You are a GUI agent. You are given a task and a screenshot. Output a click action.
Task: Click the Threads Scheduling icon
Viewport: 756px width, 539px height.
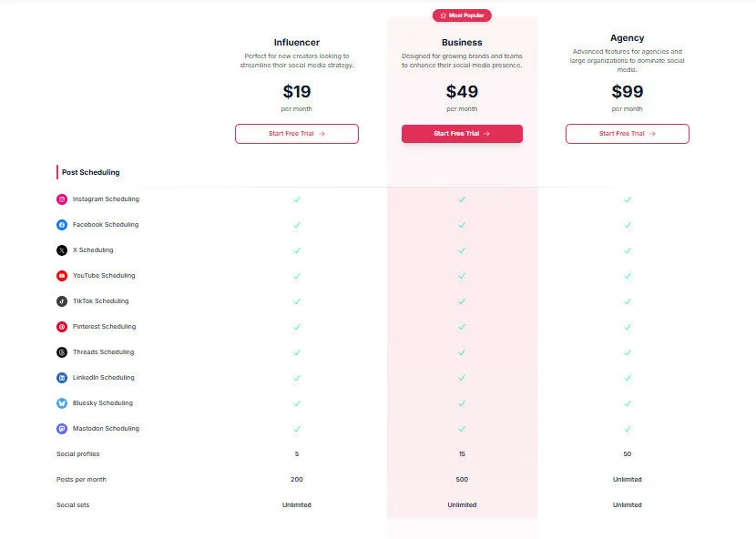click(x=62, y=351)
